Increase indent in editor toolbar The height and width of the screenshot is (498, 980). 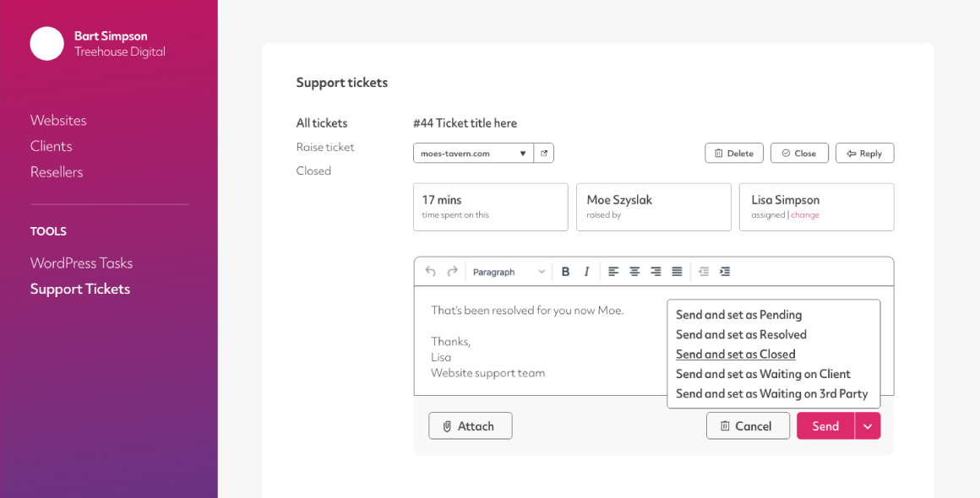click(x=725, y=272)
